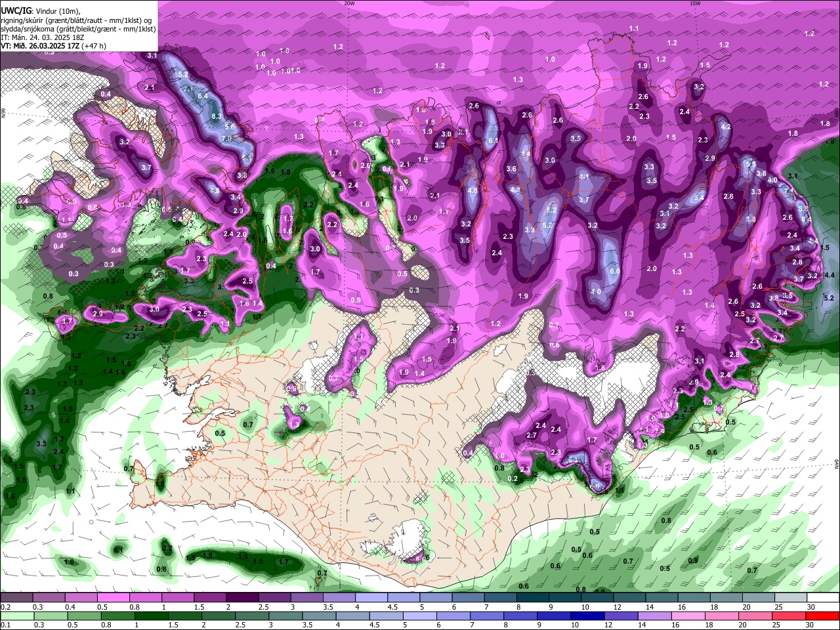Click the '4.4' value near the map edge

tap(829, 275)
